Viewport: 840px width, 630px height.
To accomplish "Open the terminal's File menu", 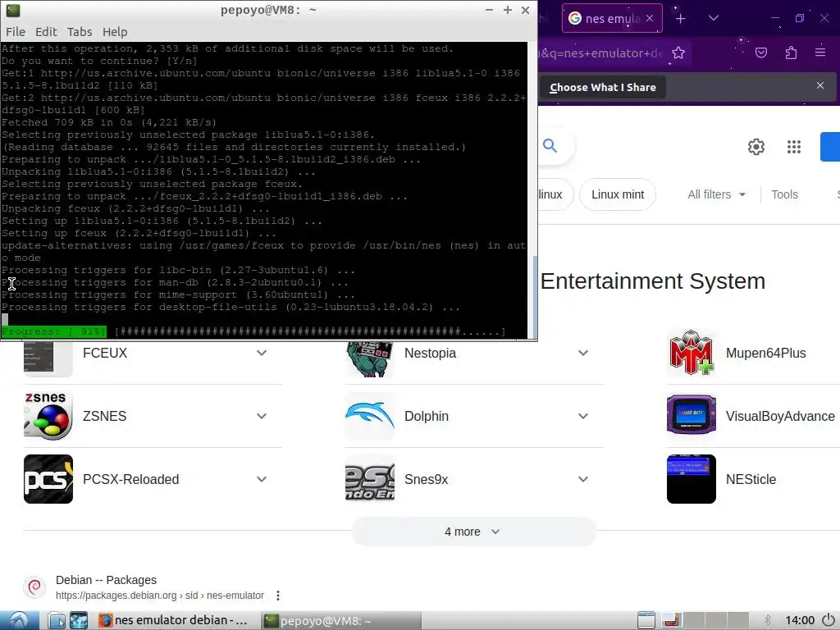I will pos(16,32).
